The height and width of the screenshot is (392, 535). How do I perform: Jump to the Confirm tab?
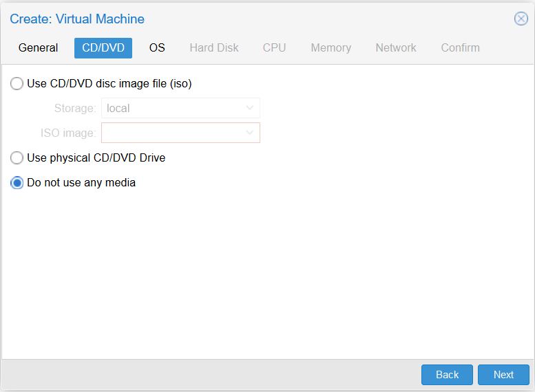coord(460,47)
